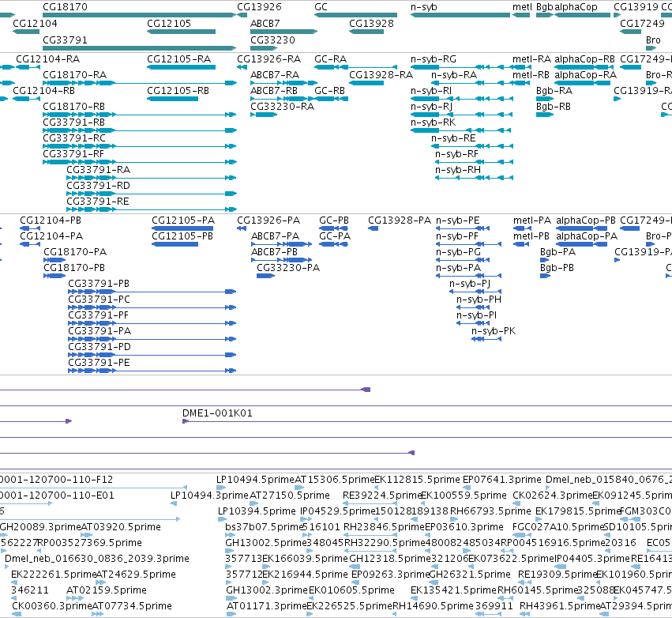The height and width of the screenshot is (618, 672).
Task: Click the CG33791-RD transcript label
Action: [x=98, y=186]
